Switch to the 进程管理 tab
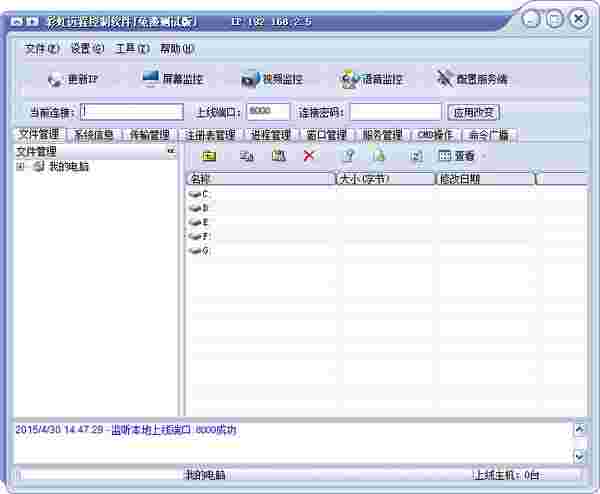 coord(270,135)
